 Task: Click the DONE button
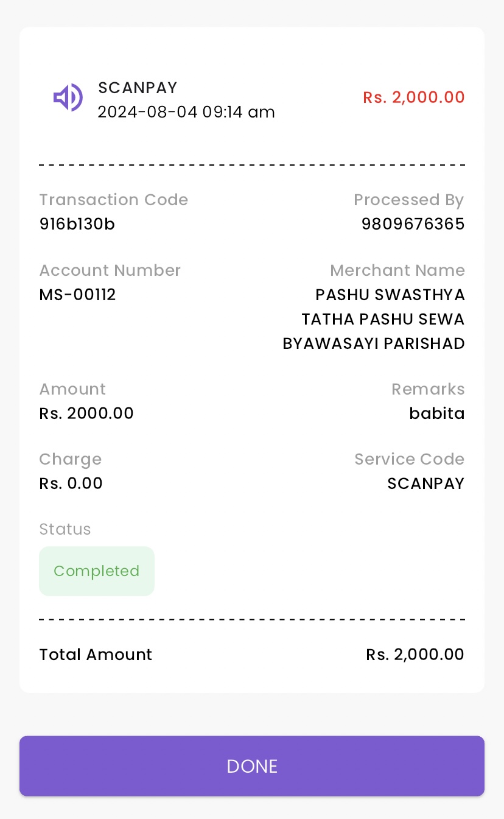click(x=252, y=766)
